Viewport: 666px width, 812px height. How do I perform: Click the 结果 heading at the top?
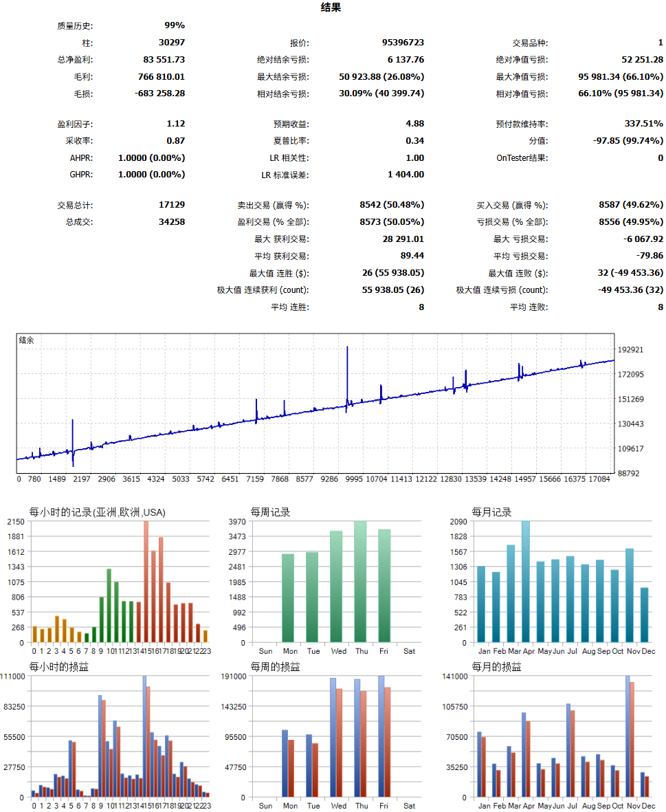pos(331,8)
